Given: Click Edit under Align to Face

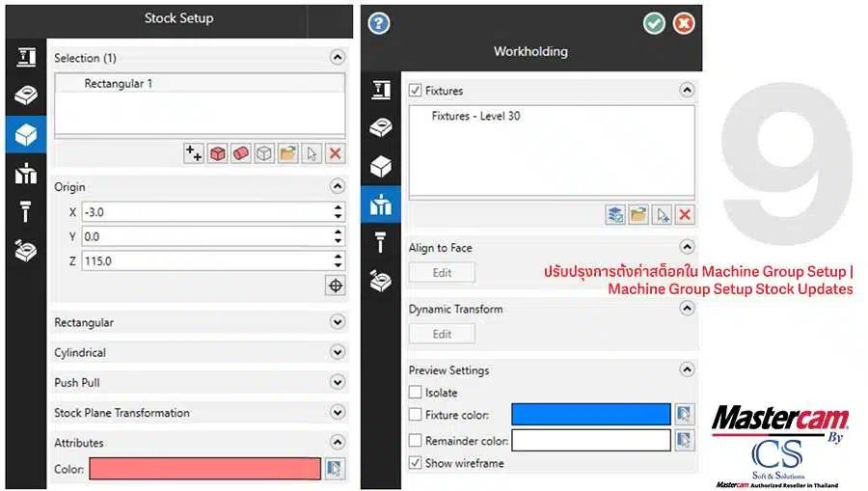Looking at the screenshot, I should tap(442, 273).
